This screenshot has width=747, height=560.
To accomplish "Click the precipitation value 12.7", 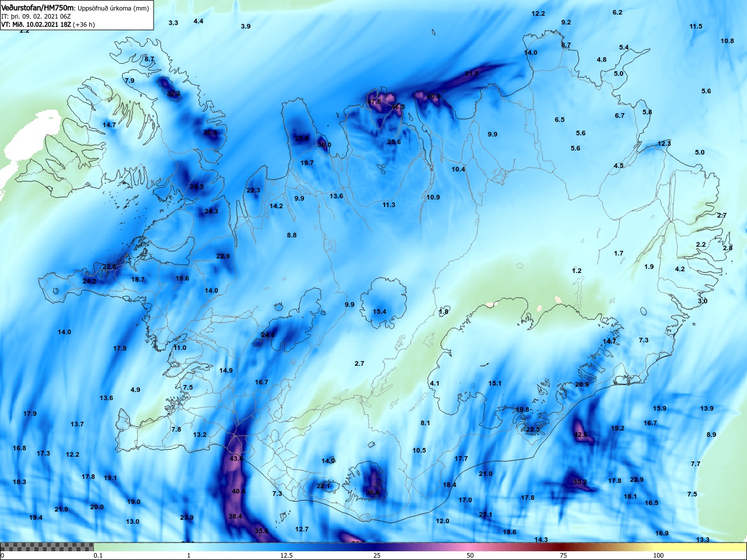I will pos(302,529).
